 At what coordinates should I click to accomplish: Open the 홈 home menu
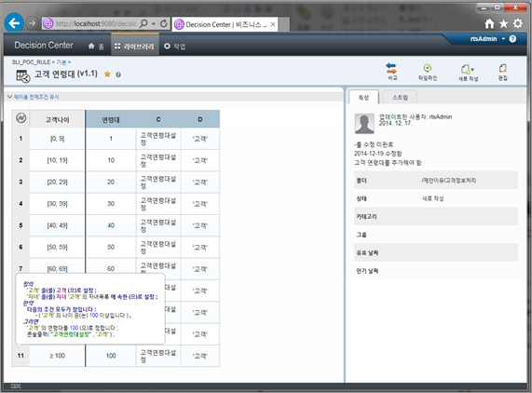coord(96,47)
